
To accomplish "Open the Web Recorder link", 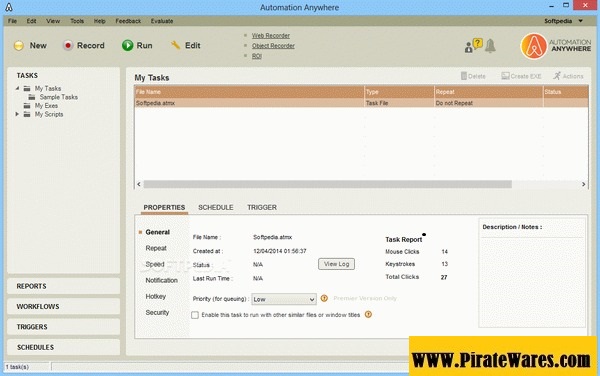I will [x=271, y=36].
